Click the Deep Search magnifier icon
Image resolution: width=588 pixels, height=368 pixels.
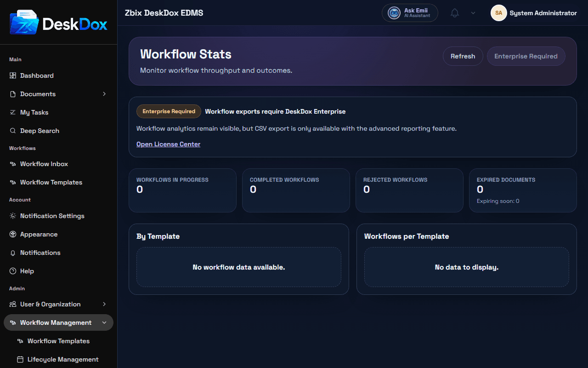(13, 131)
